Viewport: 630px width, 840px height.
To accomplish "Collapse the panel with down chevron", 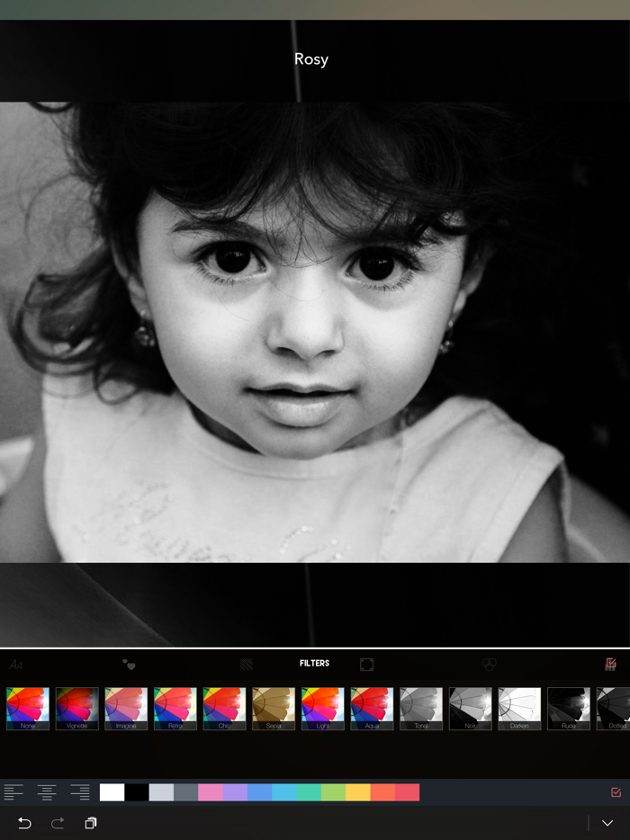I will click(607, 823).
